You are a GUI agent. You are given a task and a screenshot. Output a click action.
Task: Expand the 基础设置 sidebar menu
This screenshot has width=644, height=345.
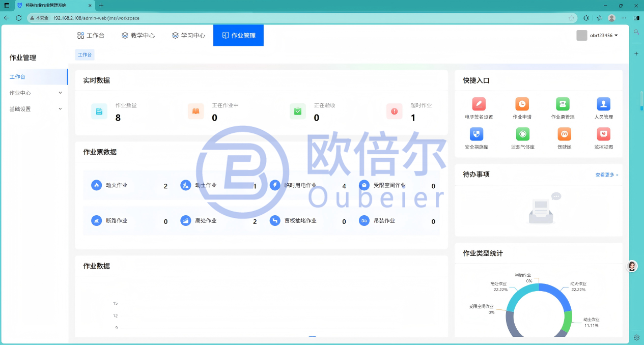coord(35,109)
